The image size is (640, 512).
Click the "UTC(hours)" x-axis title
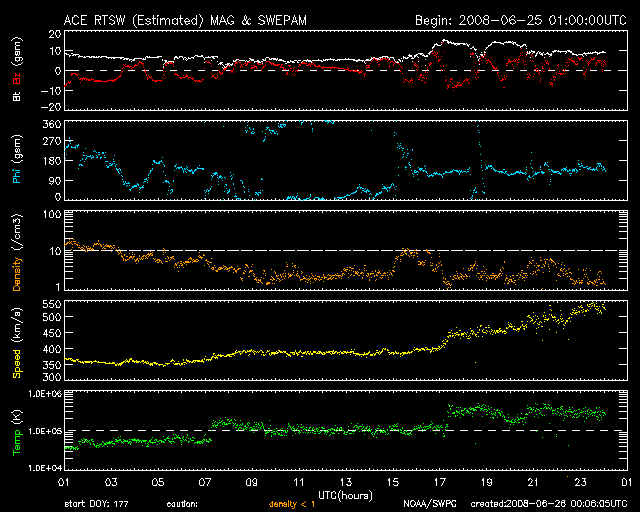tap(345, 496)
